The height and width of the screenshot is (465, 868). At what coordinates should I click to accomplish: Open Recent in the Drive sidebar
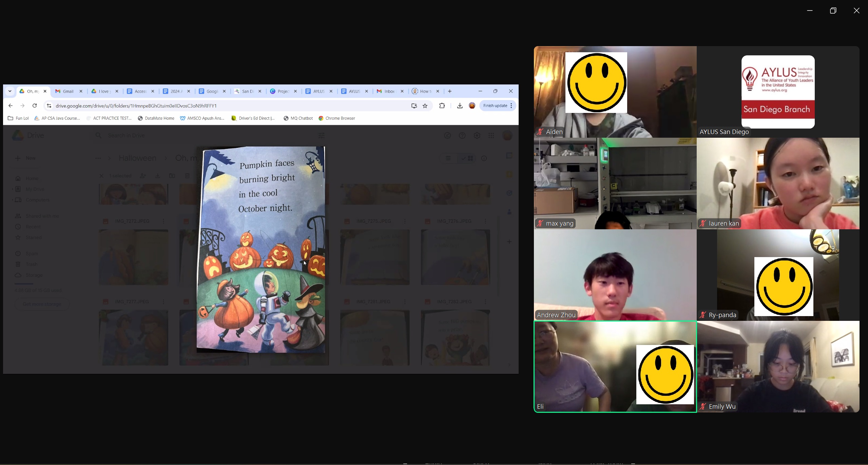click(33, 227)
